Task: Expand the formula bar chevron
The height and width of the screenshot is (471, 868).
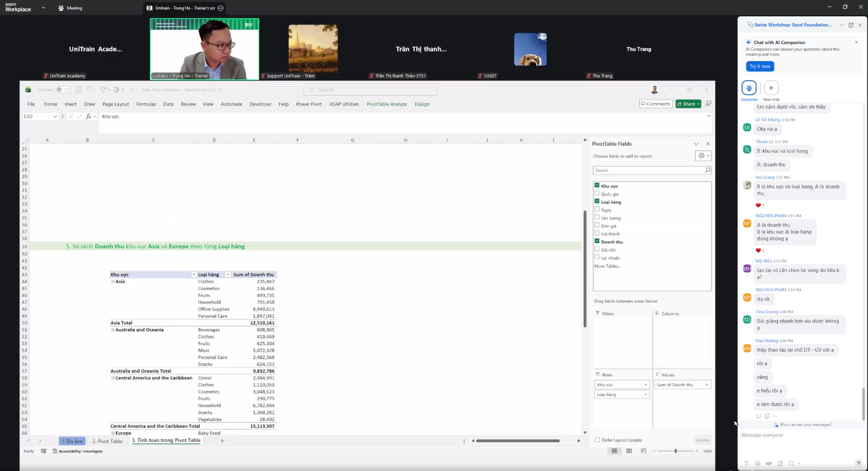Action: tap(709, 116)
